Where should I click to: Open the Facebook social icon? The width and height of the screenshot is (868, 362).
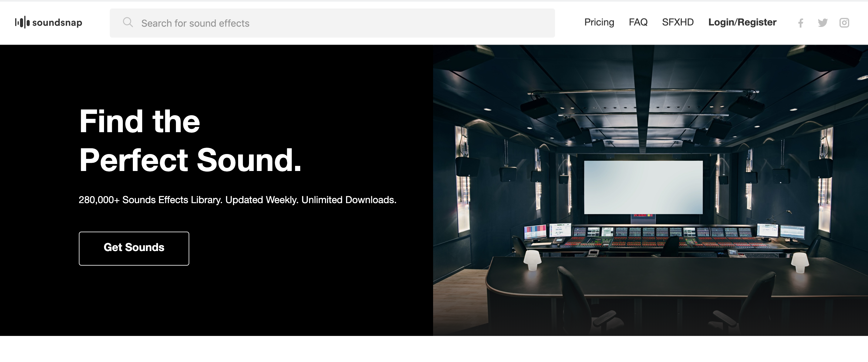point(801,23)
